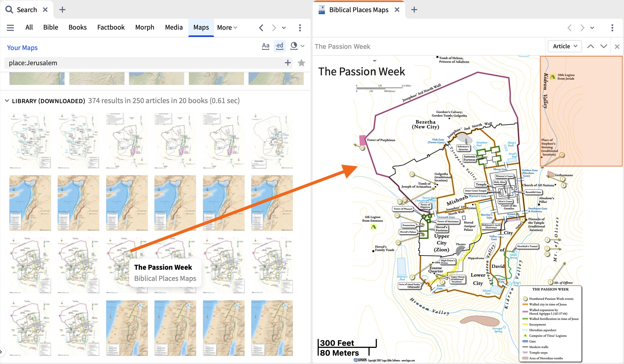Go back in Biblical Places Maps panel
This screenshot has width=624, height=364.
click(x=569, y=28)
